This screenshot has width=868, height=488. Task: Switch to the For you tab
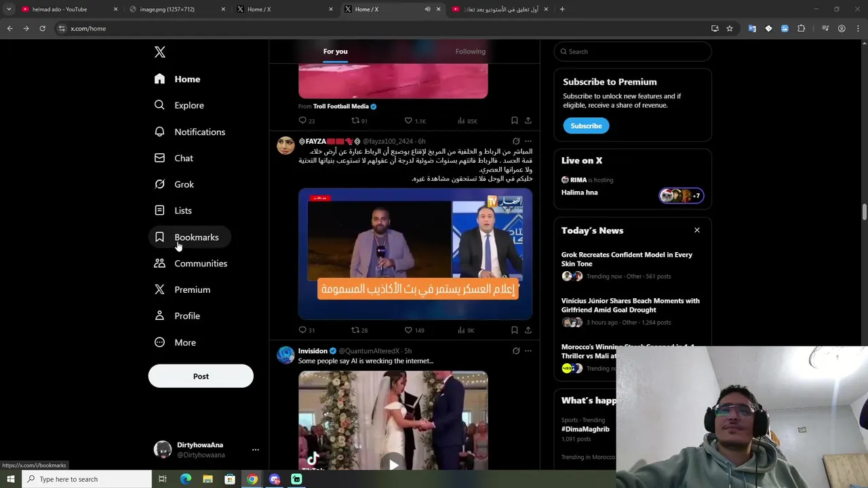(x=335, y=52)
